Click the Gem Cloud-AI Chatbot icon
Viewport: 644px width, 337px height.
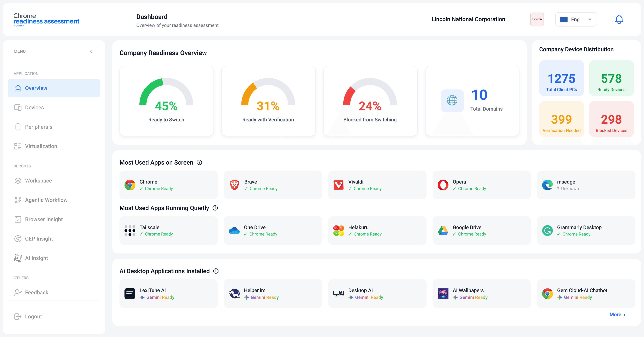pos(547,294)
